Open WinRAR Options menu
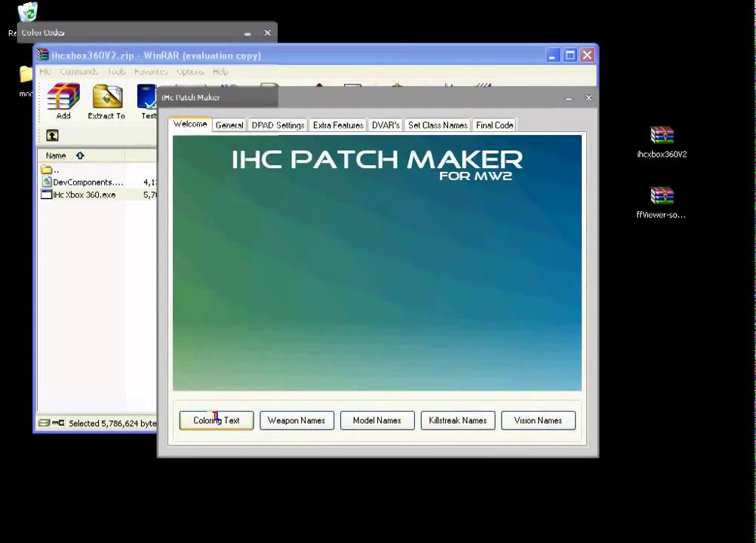The height and width of the screenshot is (543, 756). (x=190, y=72)
